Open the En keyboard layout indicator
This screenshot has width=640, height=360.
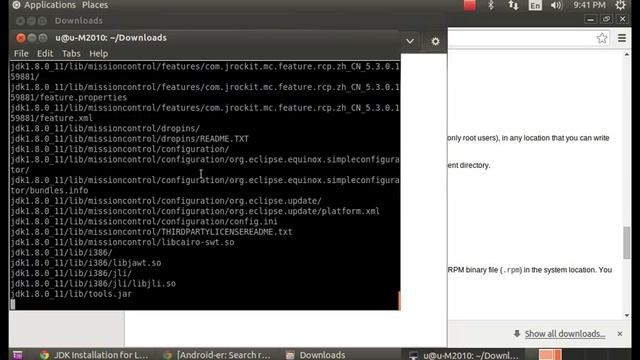point(535,5)
